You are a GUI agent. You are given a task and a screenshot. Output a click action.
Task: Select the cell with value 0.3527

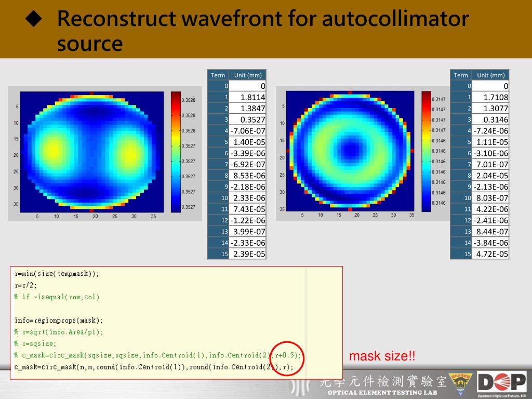[248, 119]
